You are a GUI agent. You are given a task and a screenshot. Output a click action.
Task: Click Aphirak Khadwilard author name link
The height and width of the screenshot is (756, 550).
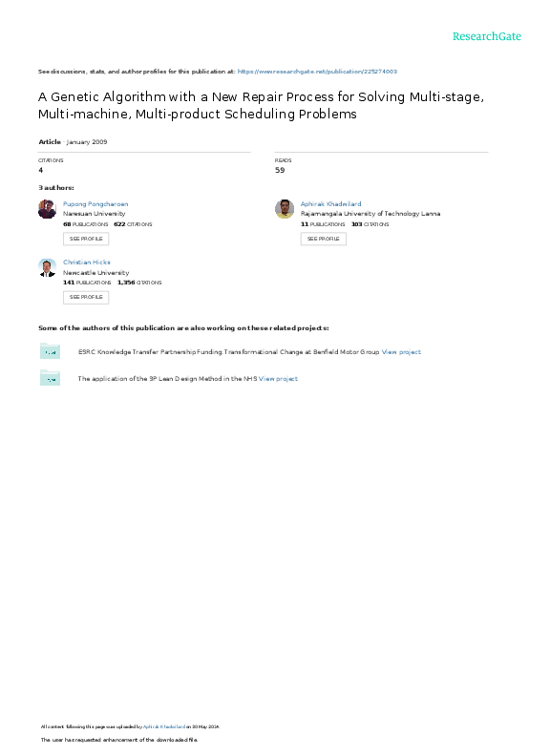coord(330,204)
